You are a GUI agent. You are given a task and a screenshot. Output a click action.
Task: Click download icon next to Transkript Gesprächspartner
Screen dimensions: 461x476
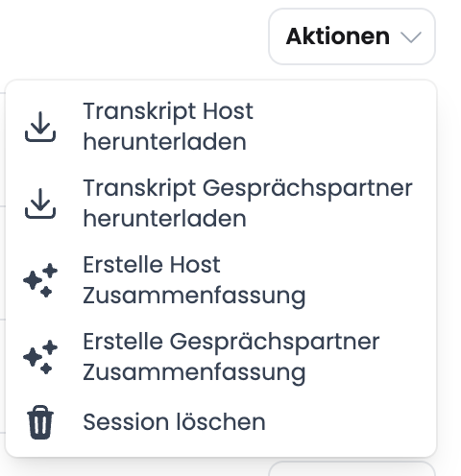[x=40, y=203]
